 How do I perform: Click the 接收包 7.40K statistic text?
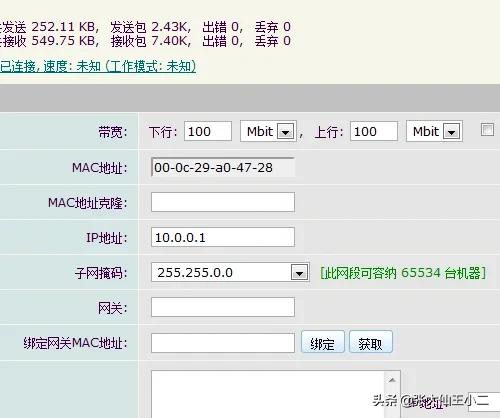tap(150, 41)
